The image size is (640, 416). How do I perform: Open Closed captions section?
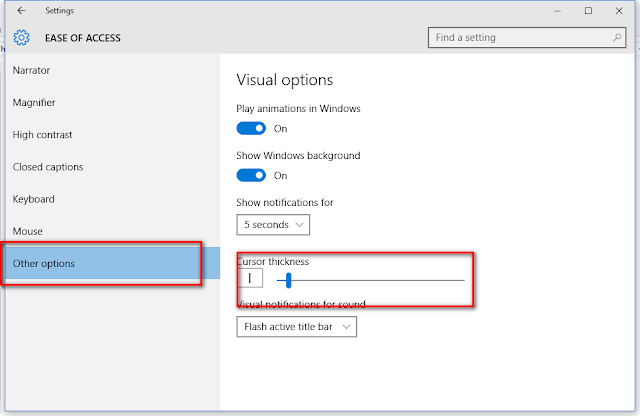tap(48, 167)
